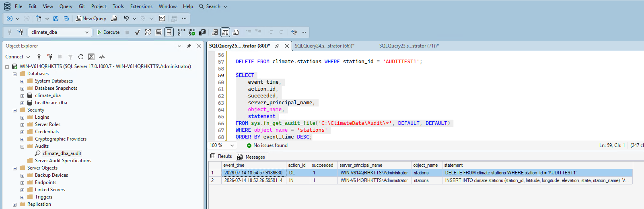
Task: Navigate backward with the back arrow icon
Action: [x=10, y=19]
